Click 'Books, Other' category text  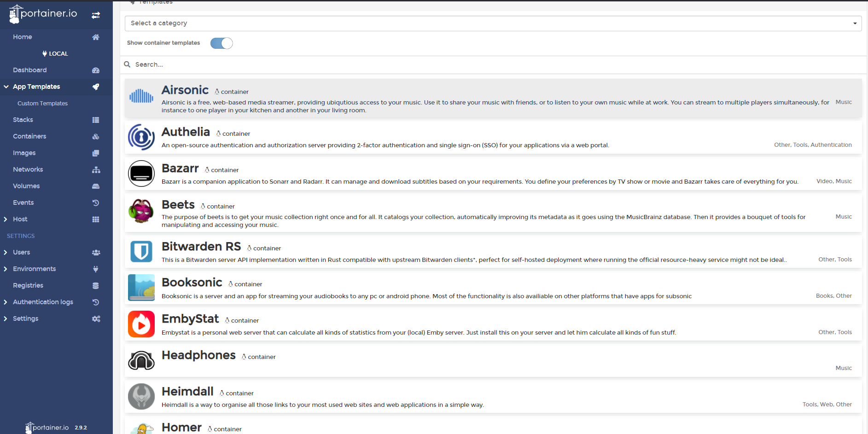click(834, 296)
